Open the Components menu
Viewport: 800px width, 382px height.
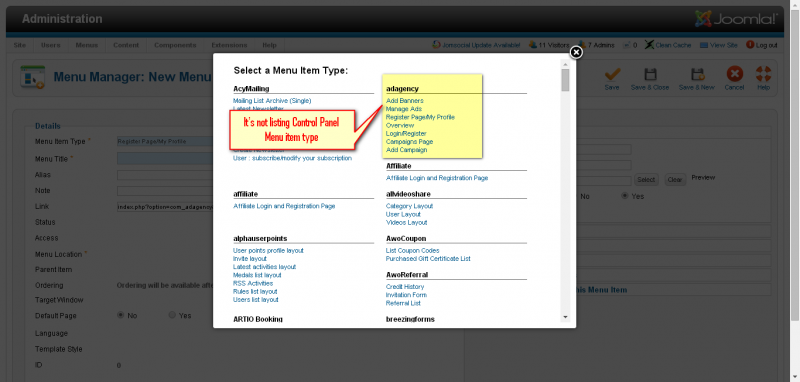pyautogui.click(x=175, y=45)
